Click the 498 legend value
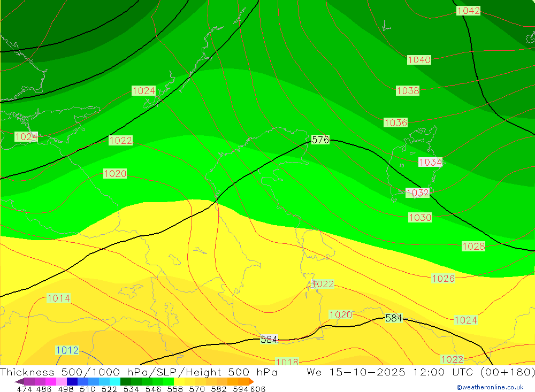The height and width of the screenshot is (392, 535). tap(66, 389)
